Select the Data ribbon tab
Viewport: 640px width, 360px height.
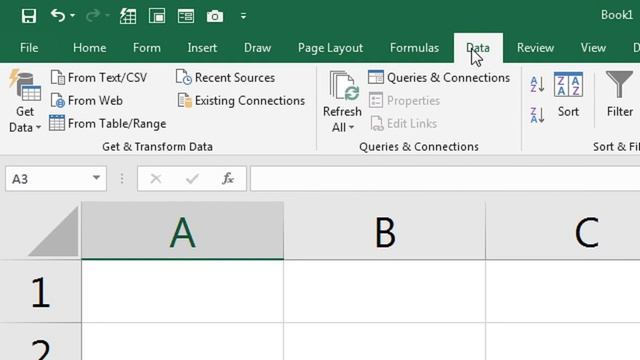[478, 48]
